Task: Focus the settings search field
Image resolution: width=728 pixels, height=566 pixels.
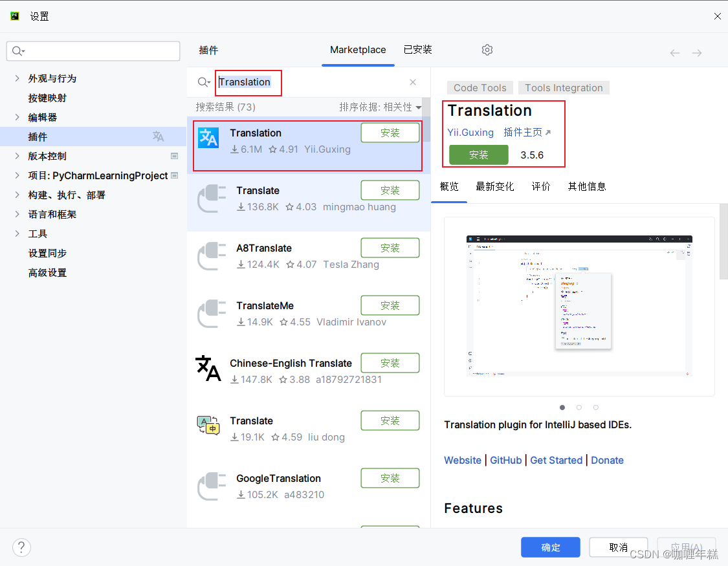Action: 93,51
